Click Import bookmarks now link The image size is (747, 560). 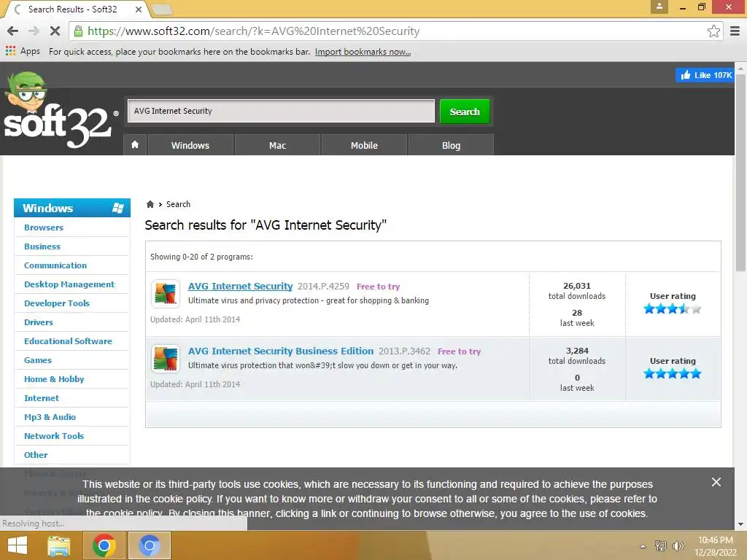point(363,52)
